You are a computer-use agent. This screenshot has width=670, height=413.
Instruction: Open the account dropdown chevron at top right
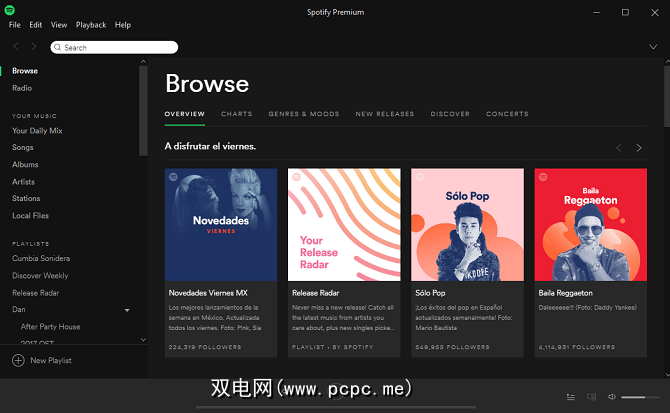653,47
